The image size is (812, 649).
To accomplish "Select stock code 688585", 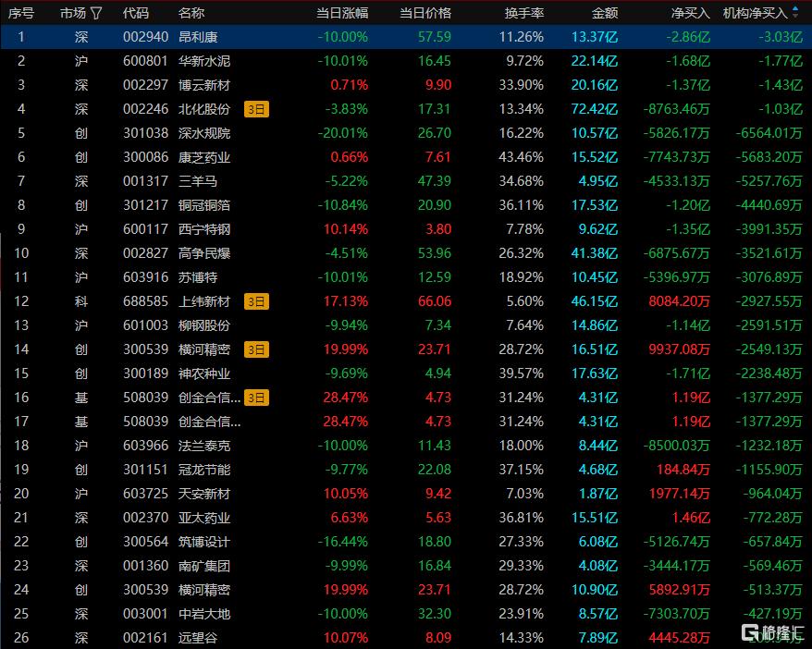I will pos(145,301).
